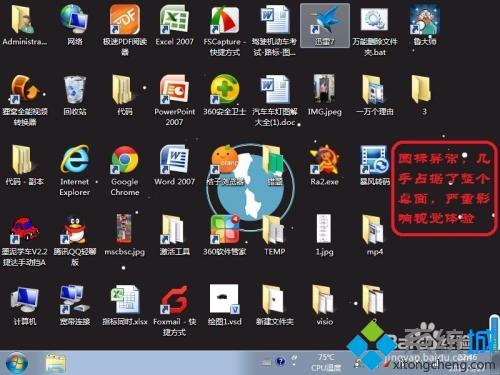Viewport: 500px width, 375px height.
Task: Open Windows Explorer from the taskbar
Action: click(55, 363)
